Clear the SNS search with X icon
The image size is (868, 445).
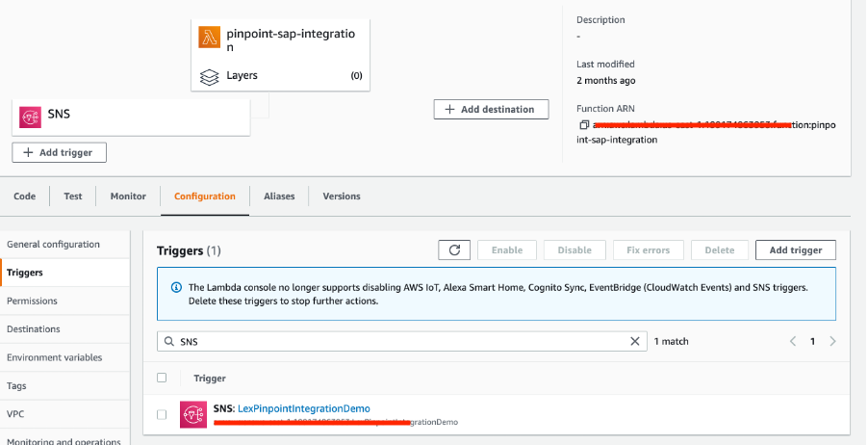[635, 341]
